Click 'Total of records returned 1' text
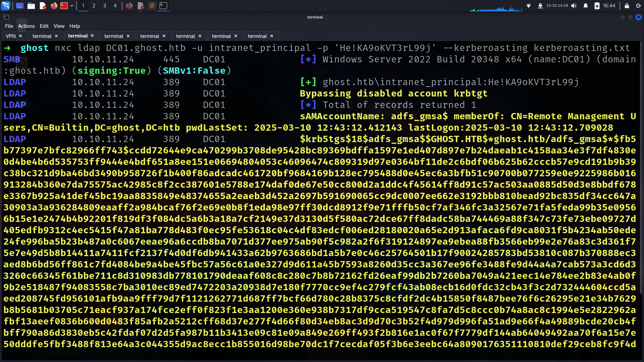Viewport: 644px width, 362px height. tap(399, 105)
